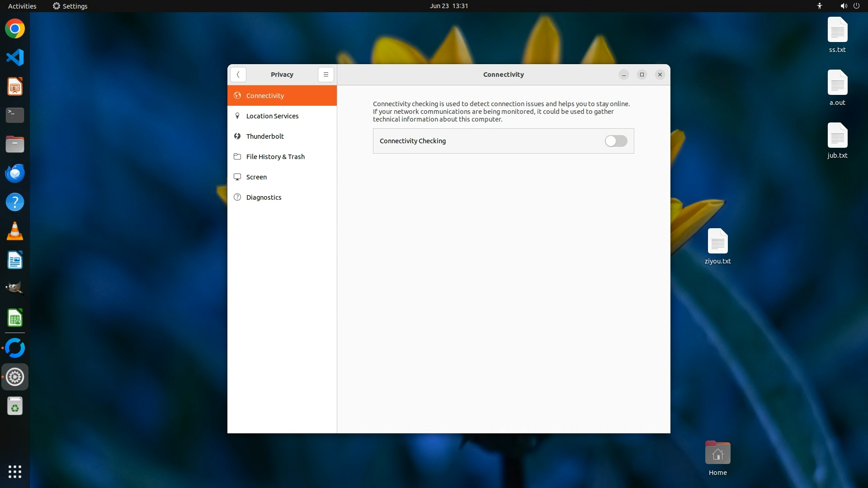
Task: Click the Screen monitor icon
Action: coord(237,177)
